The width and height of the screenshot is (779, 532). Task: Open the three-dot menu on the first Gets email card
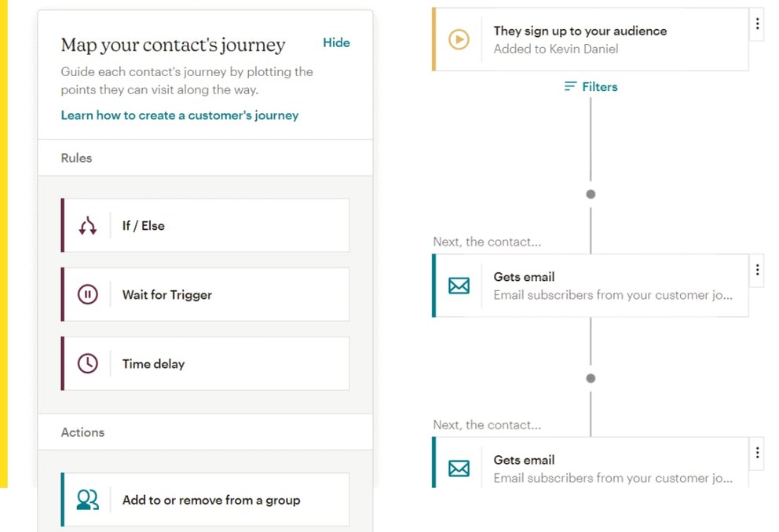(x=757, y=269)
